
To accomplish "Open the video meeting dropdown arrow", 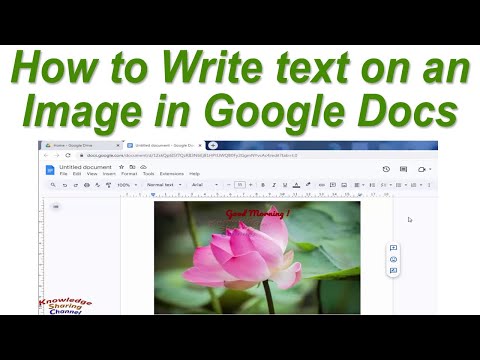I will point(430,169).
